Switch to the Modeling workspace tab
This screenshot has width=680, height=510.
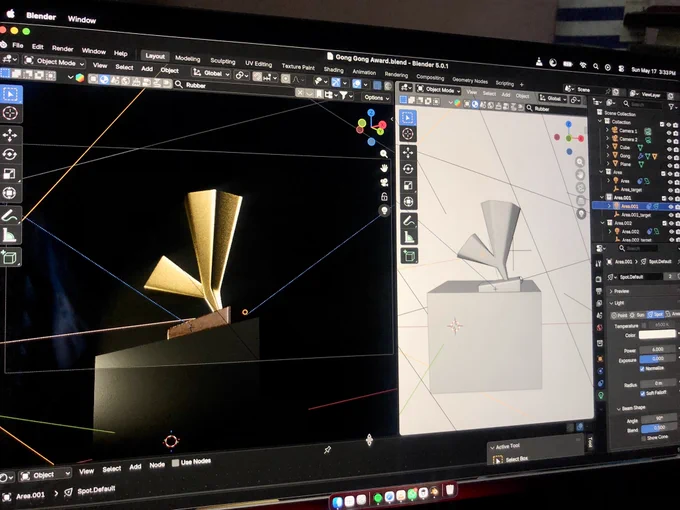187,59
